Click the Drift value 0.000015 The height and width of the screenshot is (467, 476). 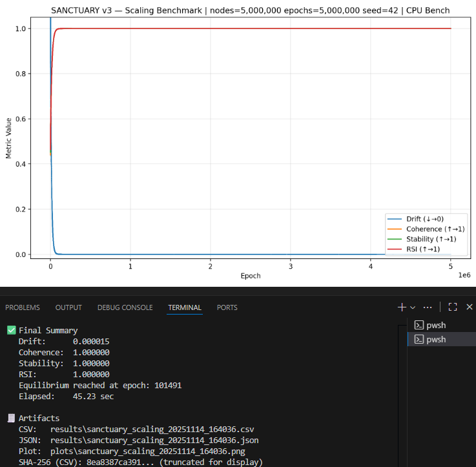pos(91,341)
